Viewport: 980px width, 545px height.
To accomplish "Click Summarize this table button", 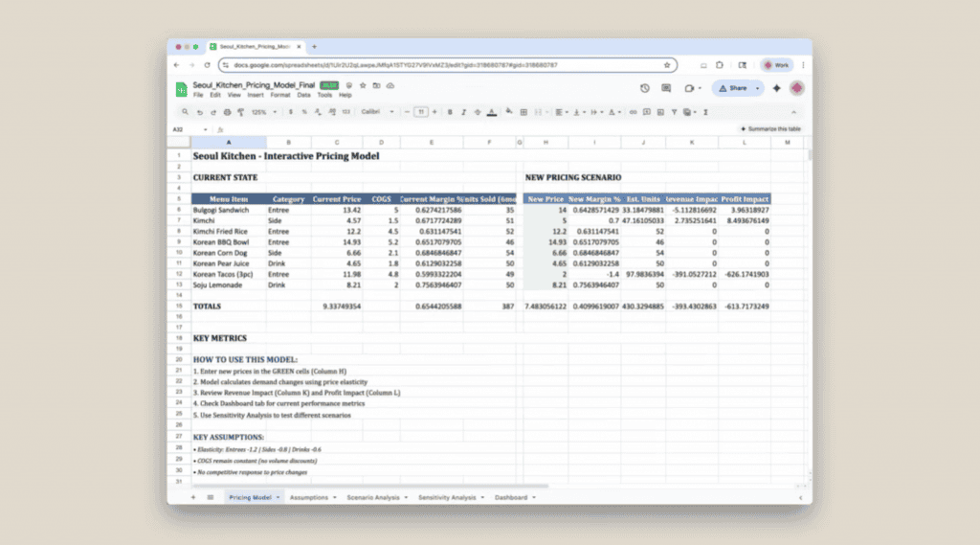I will pos(769,129).
